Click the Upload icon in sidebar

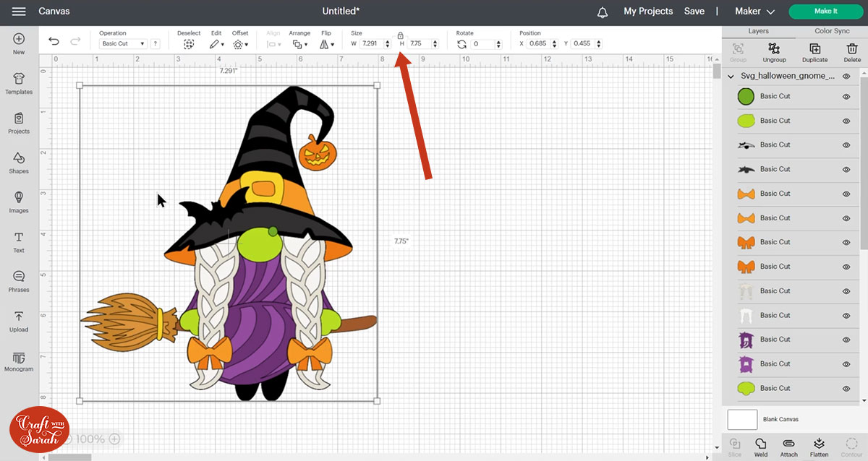click(19, 321)
